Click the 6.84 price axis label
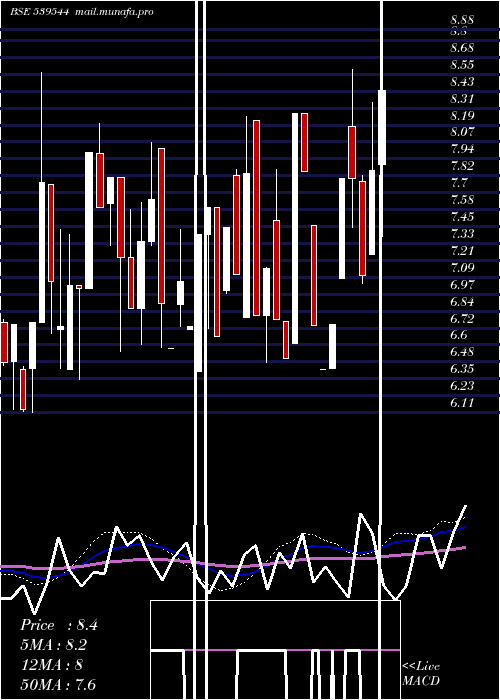Viewport: 500px width, 700px height. tap(462, 301)
